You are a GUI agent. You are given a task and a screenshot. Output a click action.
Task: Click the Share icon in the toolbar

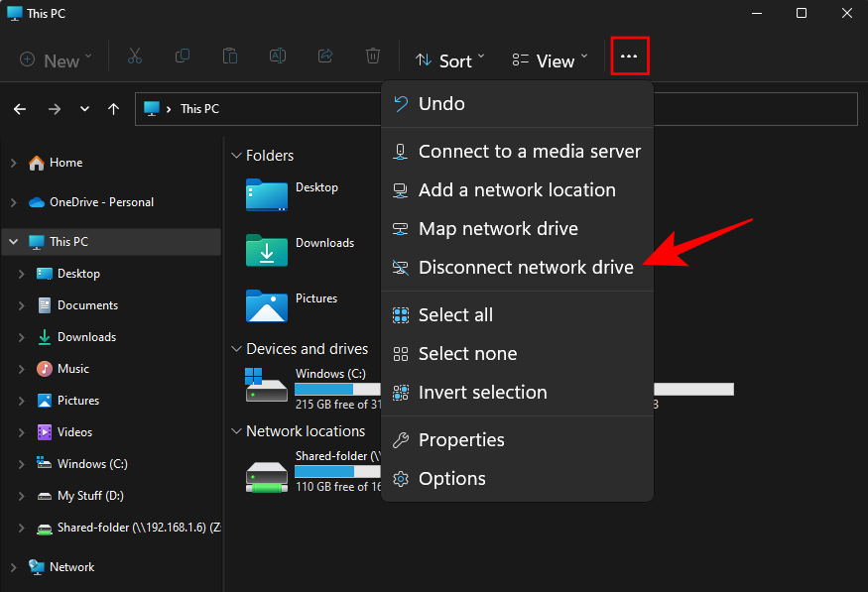click(x=324, y=57)
